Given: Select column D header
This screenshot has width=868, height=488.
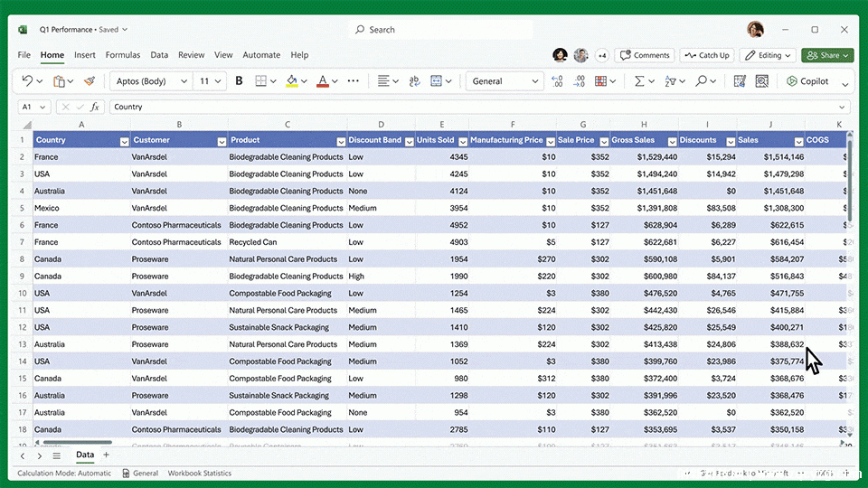Looking at the screenshot, I should [381, 125].
